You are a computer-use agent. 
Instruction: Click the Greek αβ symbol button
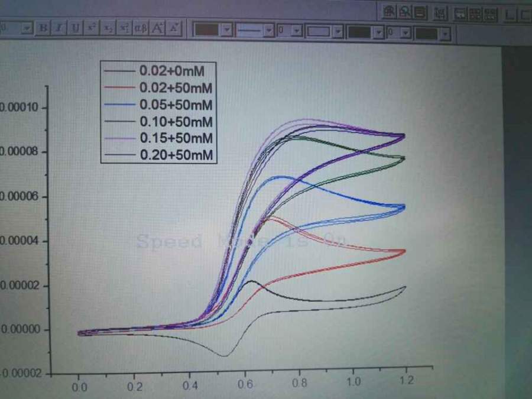(141, 28)
